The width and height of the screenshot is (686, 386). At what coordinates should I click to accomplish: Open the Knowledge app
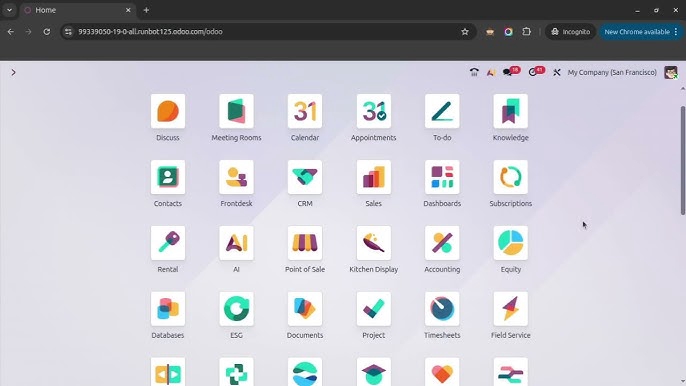coord(511,111)
